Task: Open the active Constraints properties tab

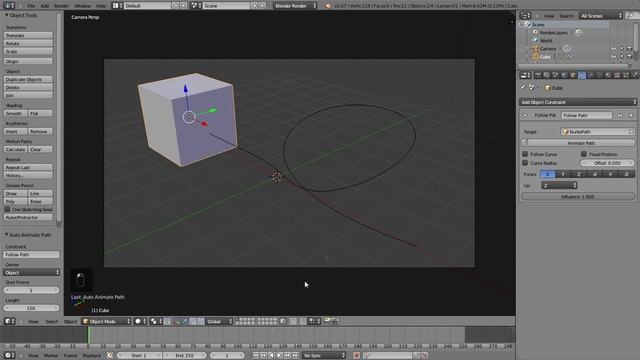Action: point(582,75)
